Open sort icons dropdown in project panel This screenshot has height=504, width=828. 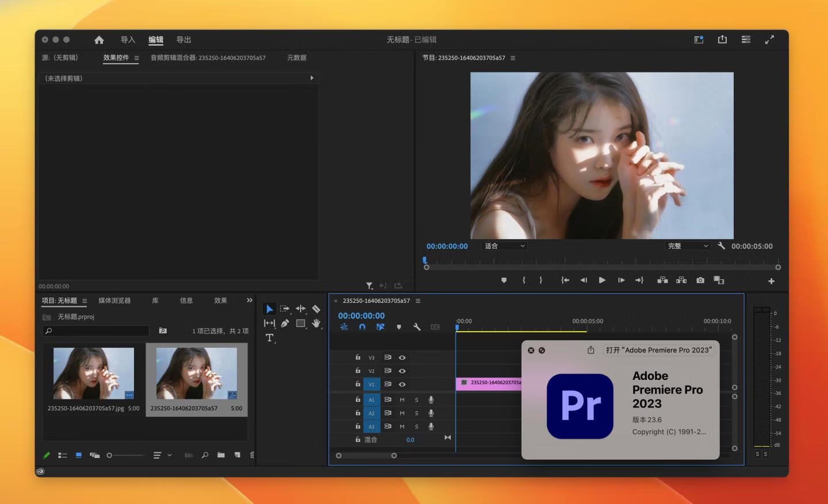(162, 455)
